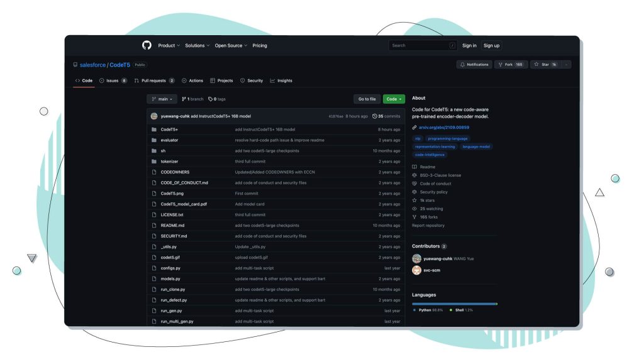Viewport: 644px width, 362px height.
Task: Click the codet5.gif file icon
Action: pyautogui.click(x=154, y=257)
